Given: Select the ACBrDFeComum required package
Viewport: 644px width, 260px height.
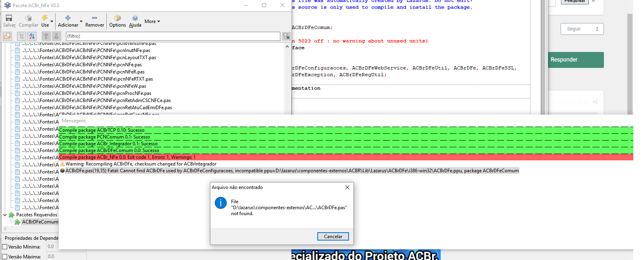Looking at the screenshot, I should coord(40,222).
